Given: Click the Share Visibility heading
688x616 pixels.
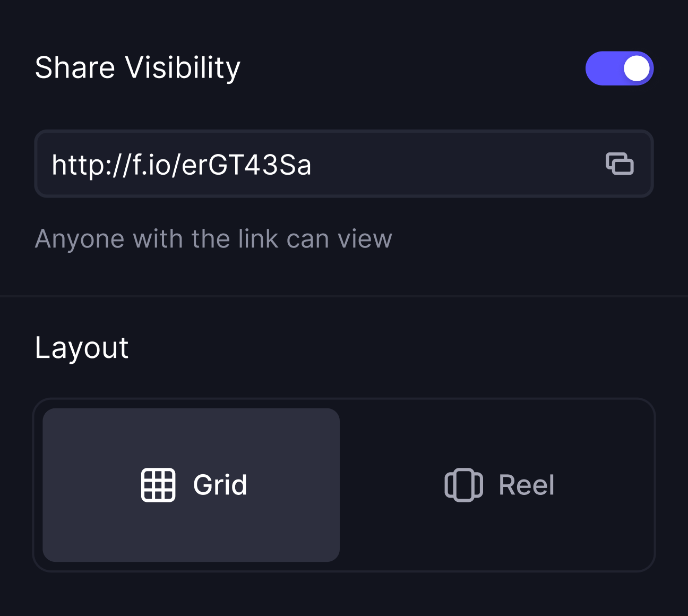Looking at the screenshot, I should click(138, 67).
